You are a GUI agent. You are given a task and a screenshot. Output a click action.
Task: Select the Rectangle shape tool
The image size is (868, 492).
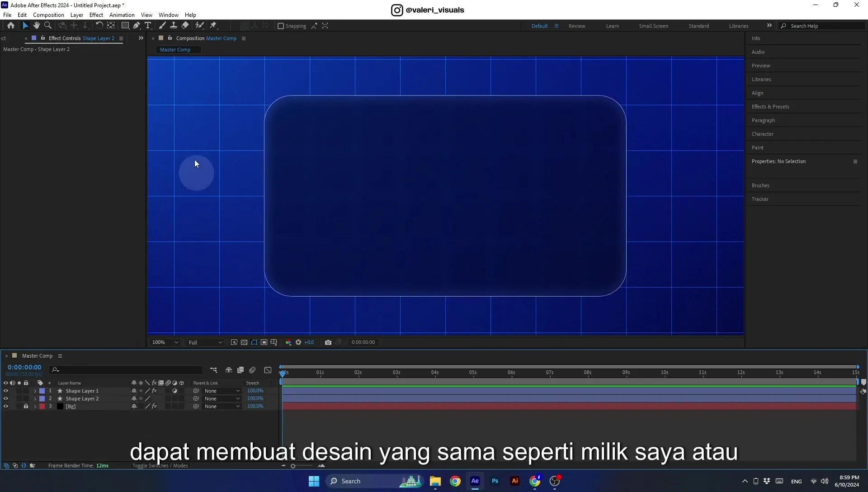coord(125,26)
